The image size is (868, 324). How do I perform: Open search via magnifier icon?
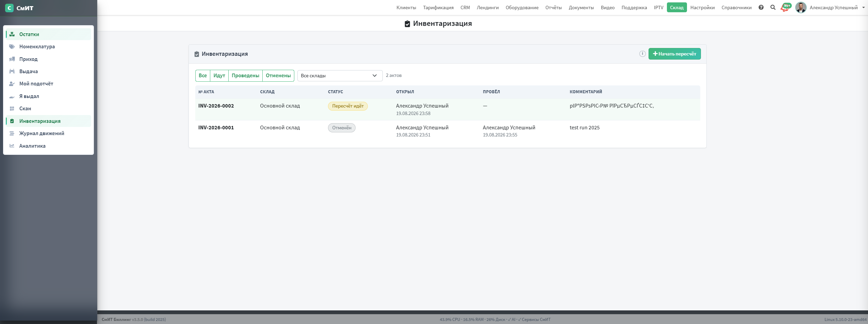point(773,7)
